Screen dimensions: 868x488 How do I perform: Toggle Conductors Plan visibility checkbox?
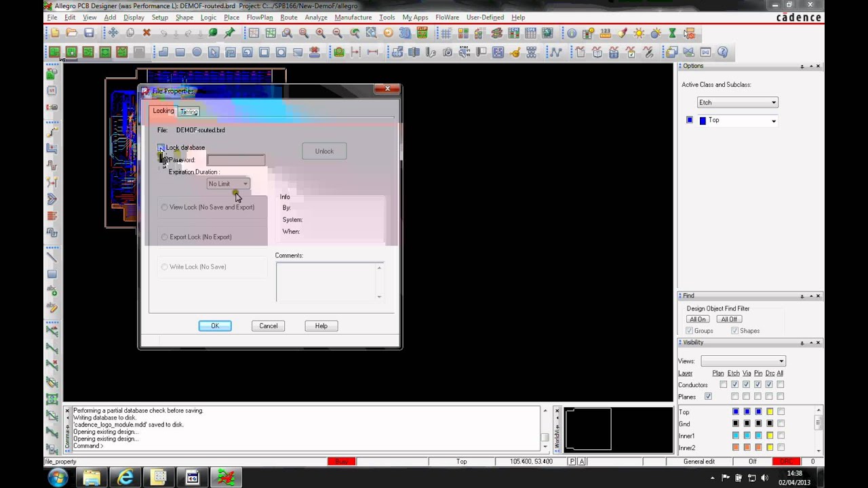[723, 384]
